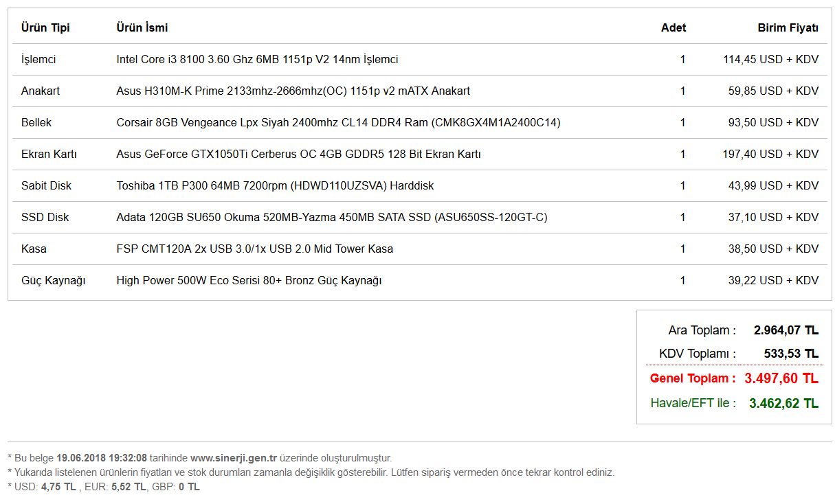Open the www.sinerji.gen.tr site reference

(x=234, y=458)
